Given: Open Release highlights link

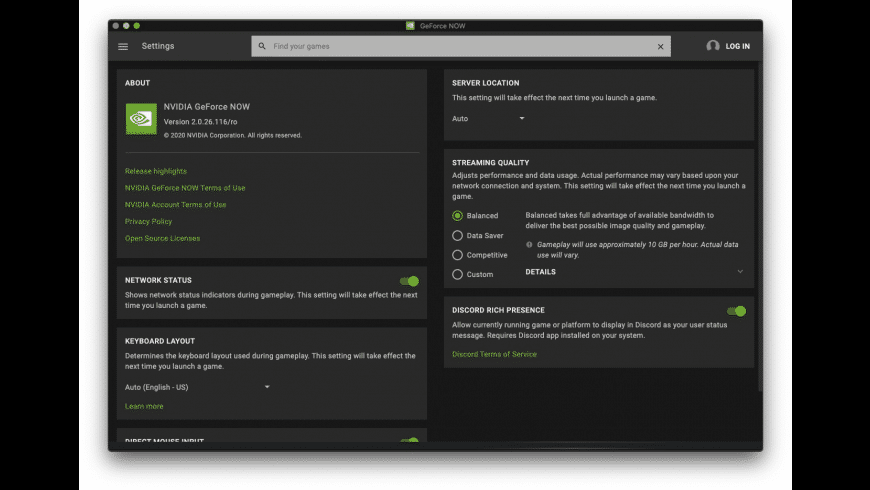Looking at the screenshot, I should tap(156, 171).
